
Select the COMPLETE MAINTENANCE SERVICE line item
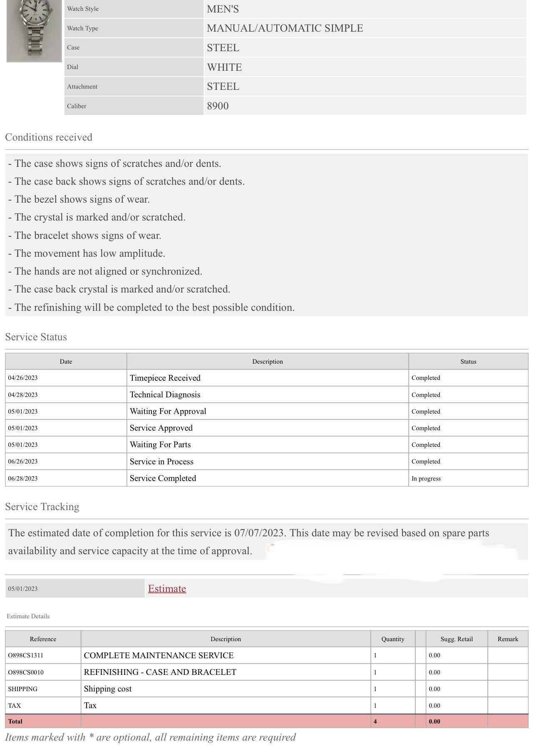(x=159, y=655)
